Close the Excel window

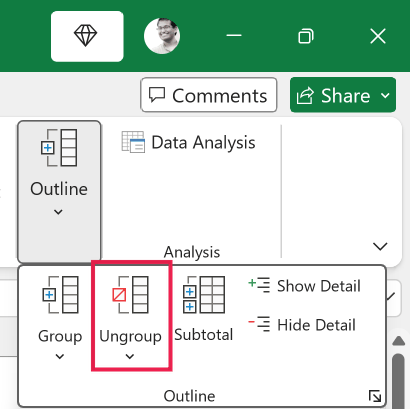point(378,36)
